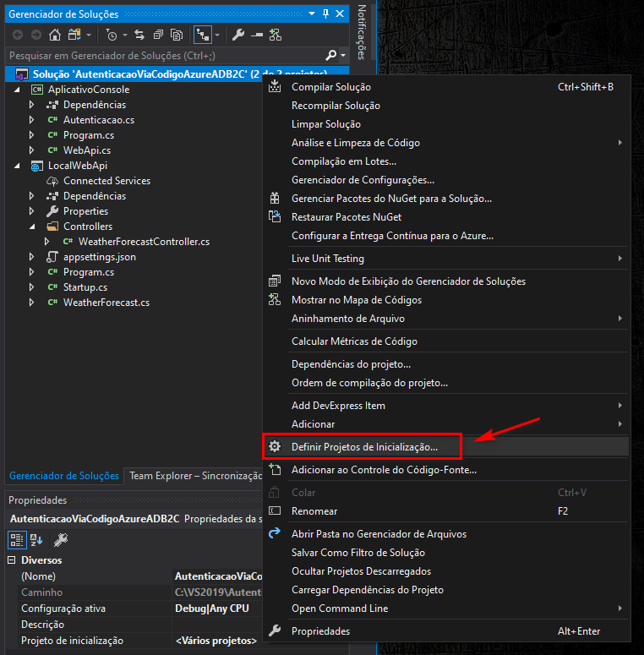Click the Collapse All icon in toolbar
This screenshot has height=655, width=644.
click(158, 35)
